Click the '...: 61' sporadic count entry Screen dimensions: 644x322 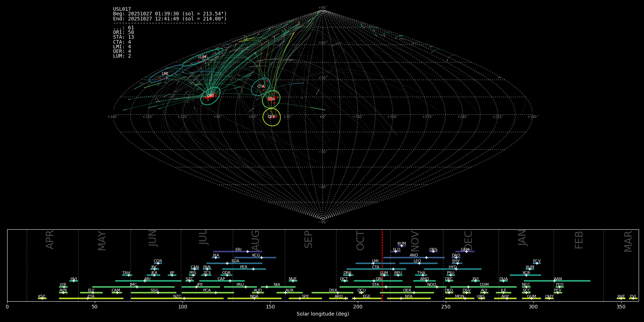[123, 28]
